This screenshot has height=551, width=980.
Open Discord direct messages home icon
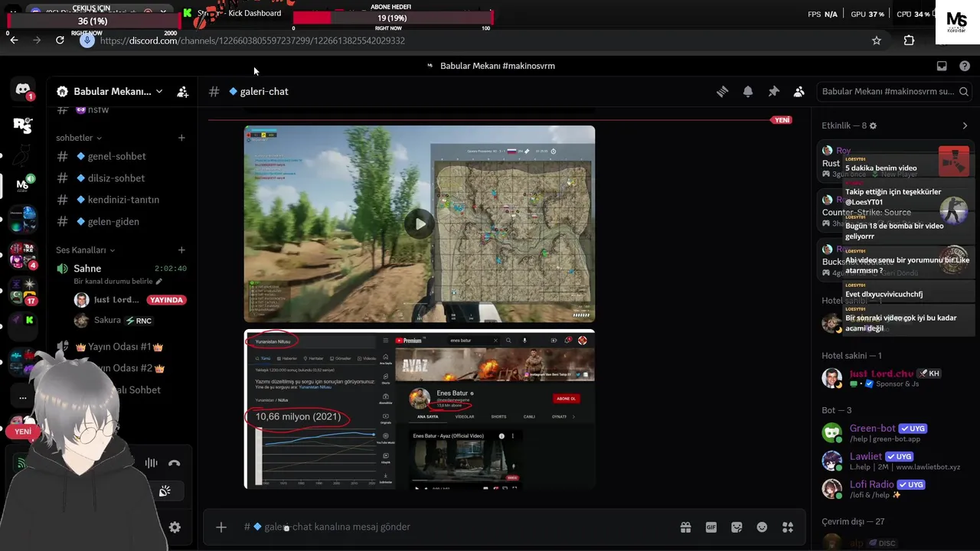click(23, 90)
